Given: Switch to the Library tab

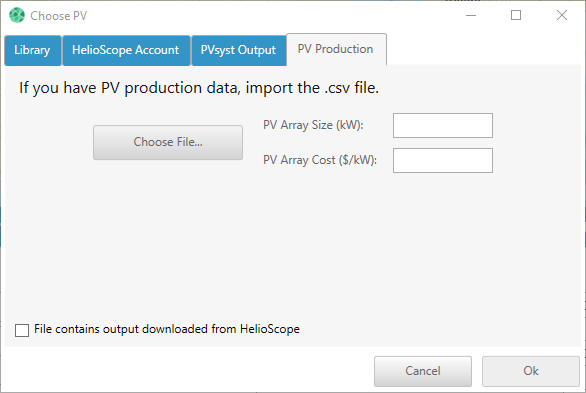Looking at the screenshot, I should pos(33,50).
